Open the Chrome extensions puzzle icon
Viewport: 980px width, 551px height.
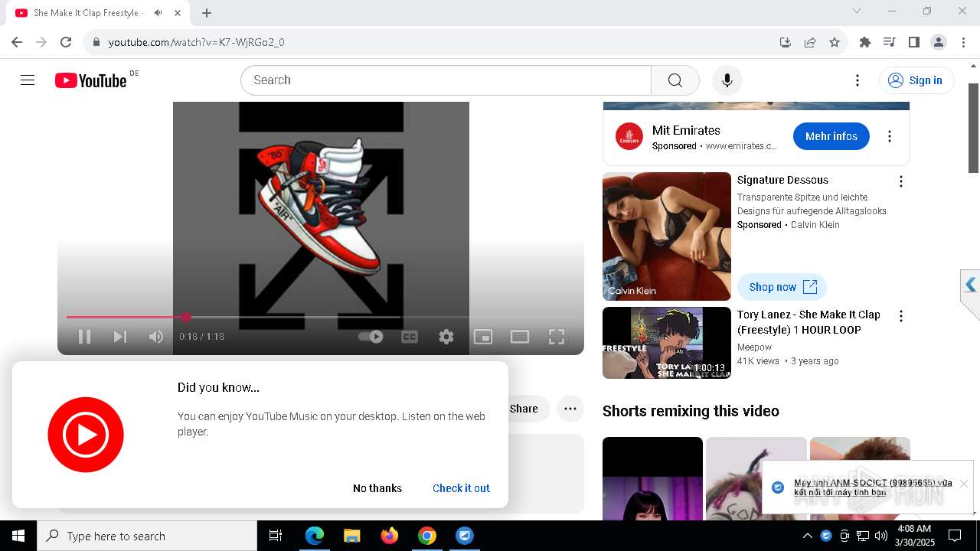[x=865, y=42]
